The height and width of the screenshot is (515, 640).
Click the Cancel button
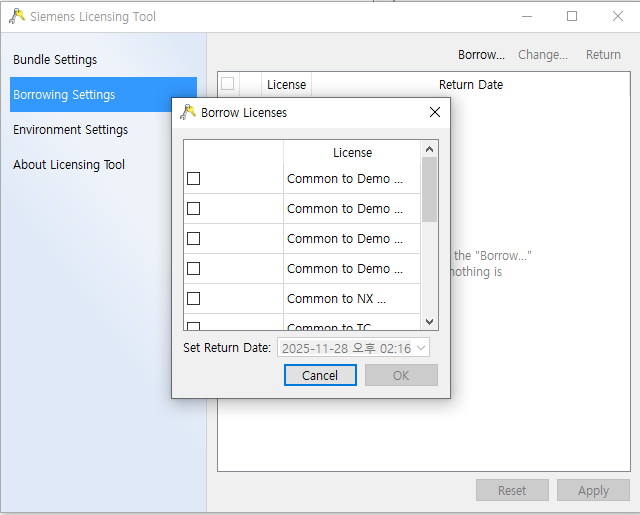[x=320, y=375]
